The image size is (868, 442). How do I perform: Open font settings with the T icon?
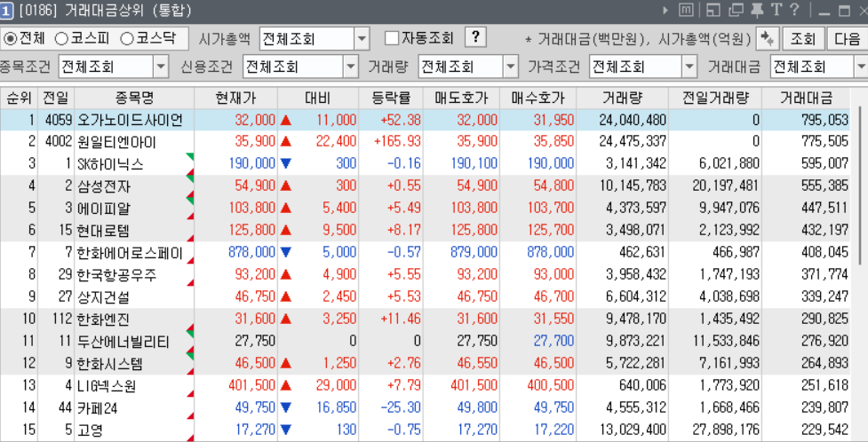click(x=776, y=10)
